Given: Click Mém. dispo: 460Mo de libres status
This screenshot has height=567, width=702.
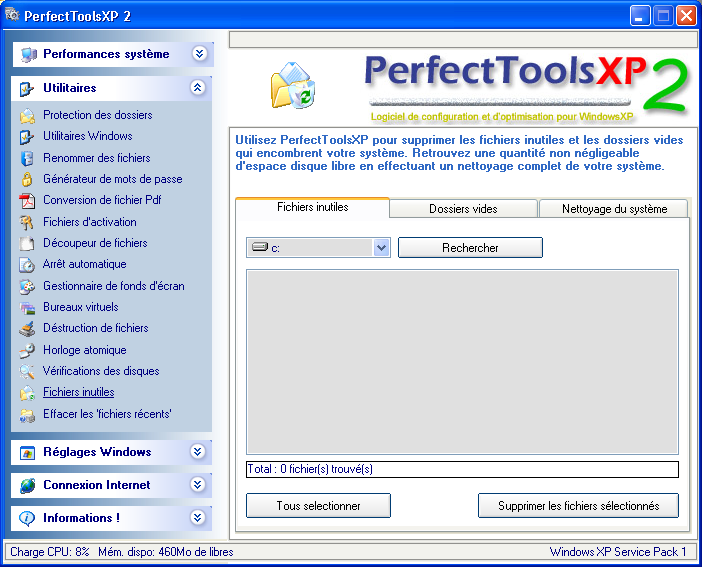Looking at the screenshot, I should [166, 552].
